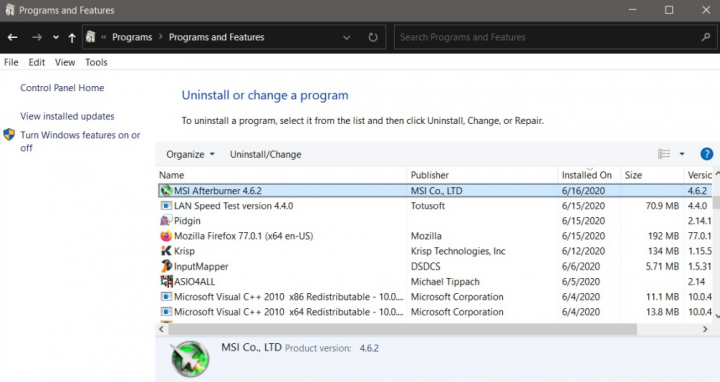Expand the address bar history dropdown
Screen dimensions: 720x382
tap(347, 37)
